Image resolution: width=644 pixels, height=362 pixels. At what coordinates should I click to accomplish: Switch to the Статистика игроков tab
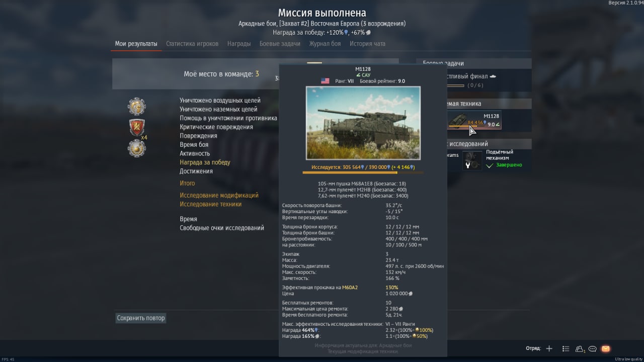(x=192, y=44)
